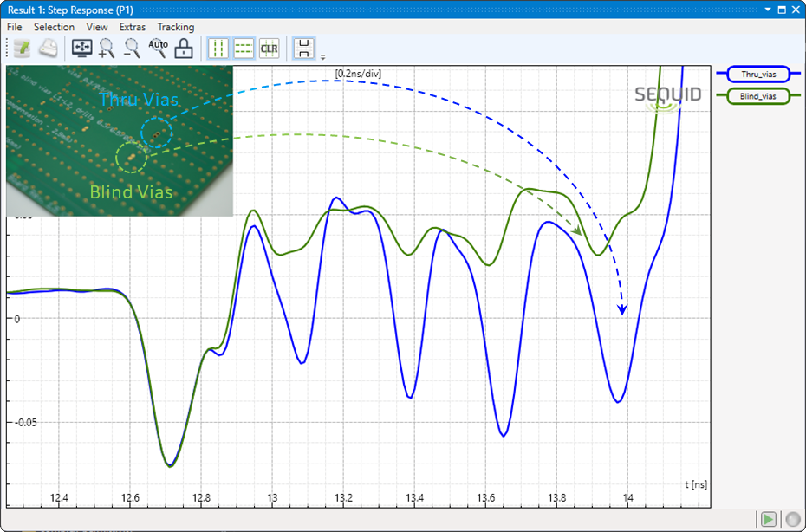Toggle the vertical cursors button
This screenshot has width=806, height=532.
pos(218,49)
